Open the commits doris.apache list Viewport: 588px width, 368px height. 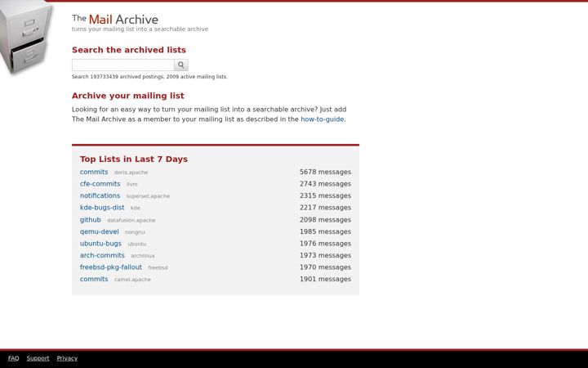pos(94,172)
